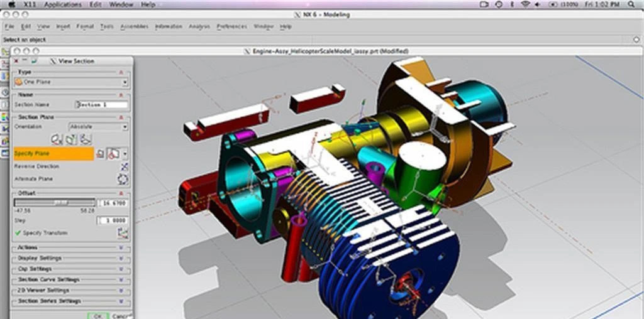Click the Step value input field

click(113, 220)
